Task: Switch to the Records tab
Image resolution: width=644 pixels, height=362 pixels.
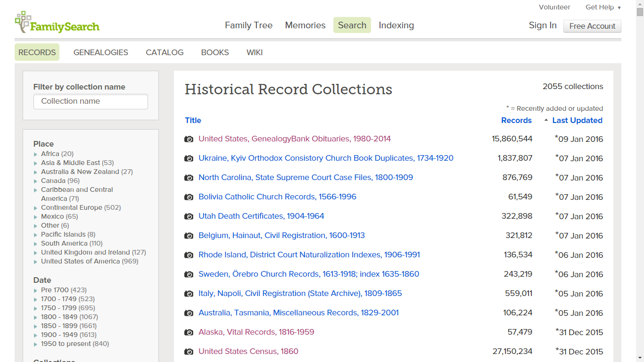Action: coord(37,52)
